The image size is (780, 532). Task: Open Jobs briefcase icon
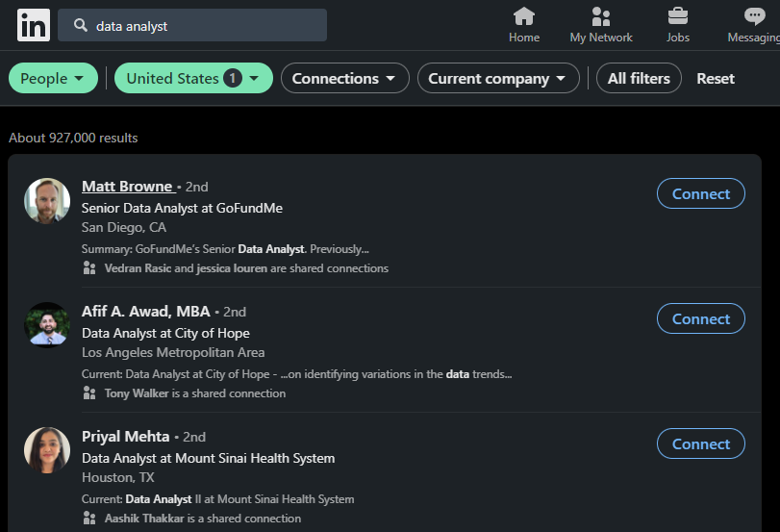click(x=677, y=16)
